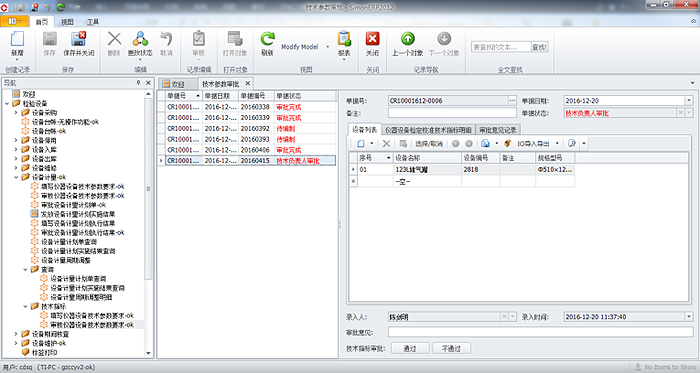Click the 审核 (Audit) clipboard icon
This screenshot has width=700, height=373.
point(198,39)
